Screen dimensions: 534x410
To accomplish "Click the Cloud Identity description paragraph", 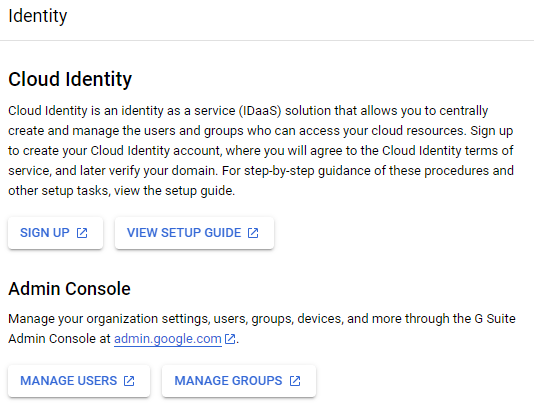I will (x=261, y=151).
